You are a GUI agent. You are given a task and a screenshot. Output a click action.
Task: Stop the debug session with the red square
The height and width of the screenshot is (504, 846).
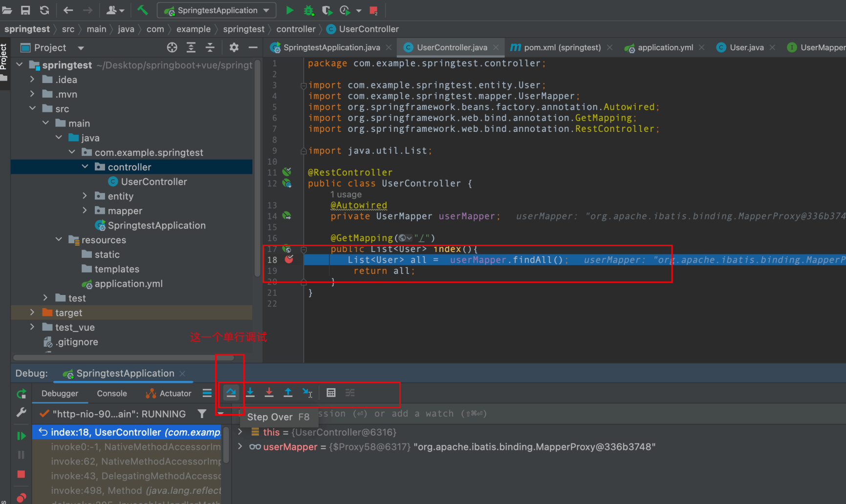point(21,474)
